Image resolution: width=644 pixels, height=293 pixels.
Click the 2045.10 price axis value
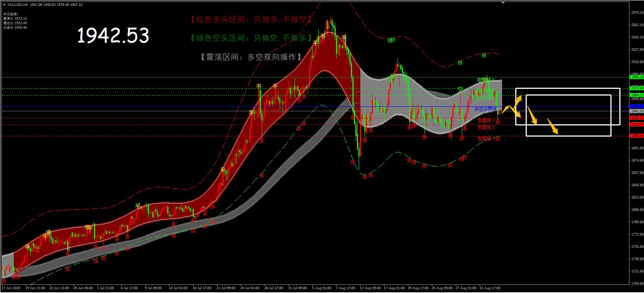point(637,37)
